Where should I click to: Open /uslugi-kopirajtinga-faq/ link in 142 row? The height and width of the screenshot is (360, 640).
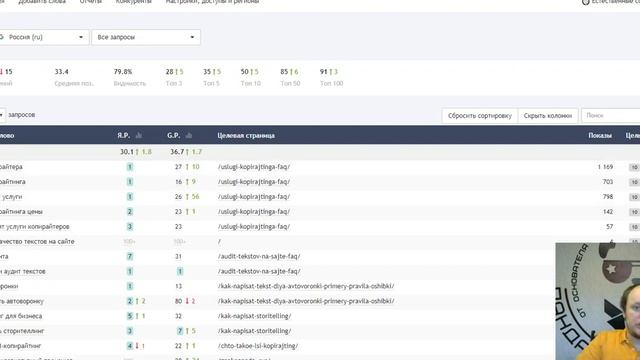pos(254,212)
